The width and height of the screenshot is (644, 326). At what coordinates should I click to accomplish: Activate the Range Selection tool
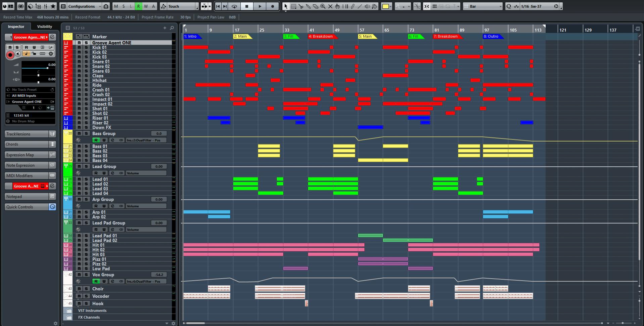(x=294, y=6)
